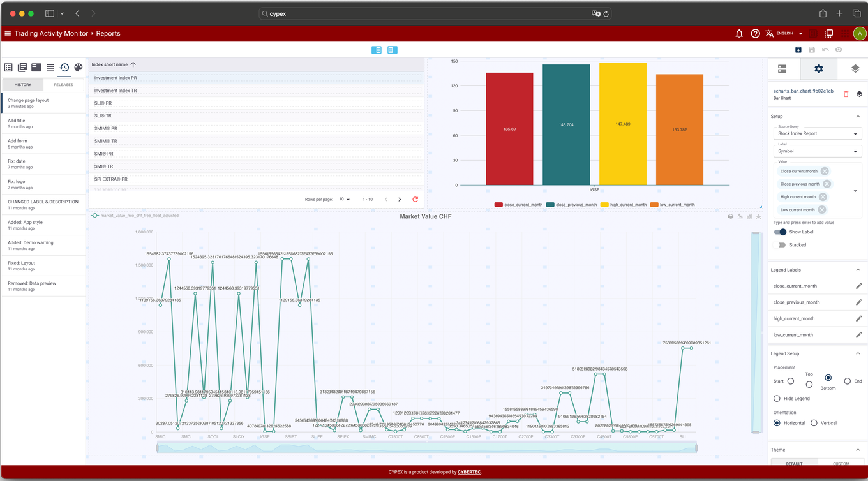Screen dimensions: 868x481
Task: Click the horizontal zoom slider below the line chart
Action: pos(426,448)
